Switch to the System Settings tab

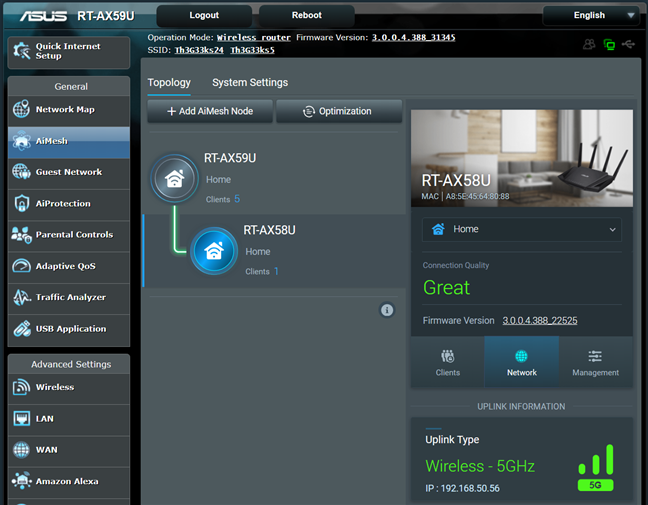click(x=250, y=83)
